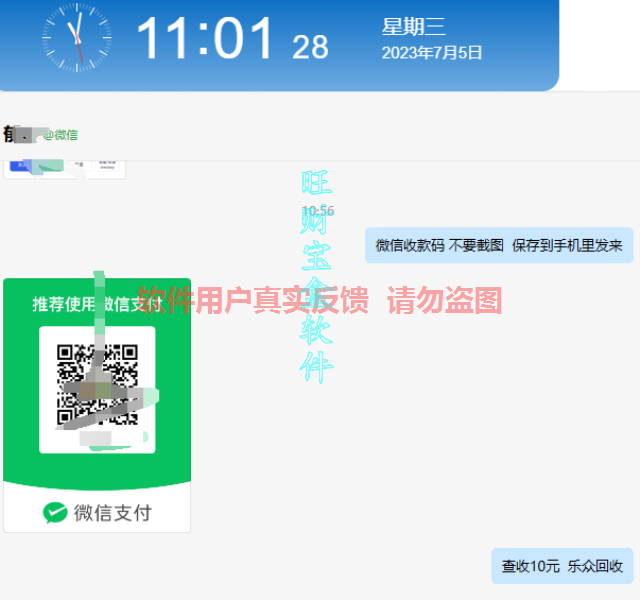Click the 10:56 chat timestamp
Image resolution: width=640 pixels, height=600 pixels.
318,211
